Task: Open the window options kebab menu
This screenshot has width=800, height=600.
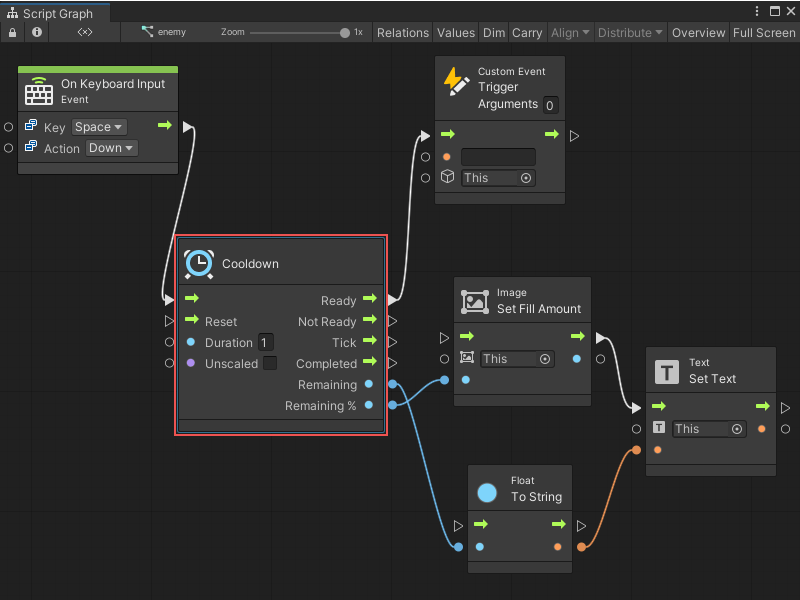Action: pyautogui.click(x=756, y=13)
